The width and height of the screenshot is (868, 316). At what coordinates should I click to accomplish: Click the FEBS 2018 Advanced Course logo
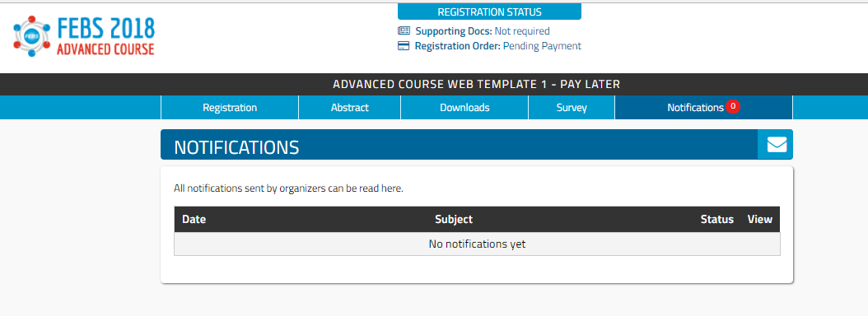point(84,36)
